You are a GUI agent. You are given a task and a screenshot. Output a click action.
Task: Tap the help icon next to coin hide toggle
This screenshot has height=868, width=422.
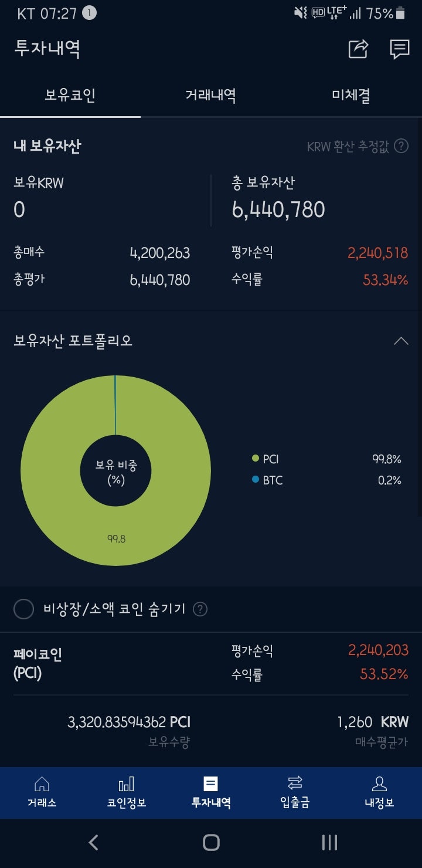200,609
